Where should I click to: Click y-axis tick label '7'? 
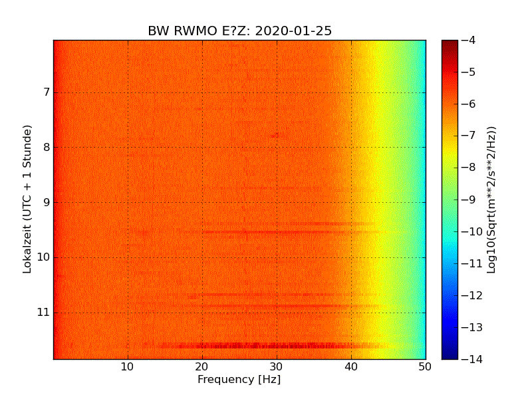click(47, 92)
